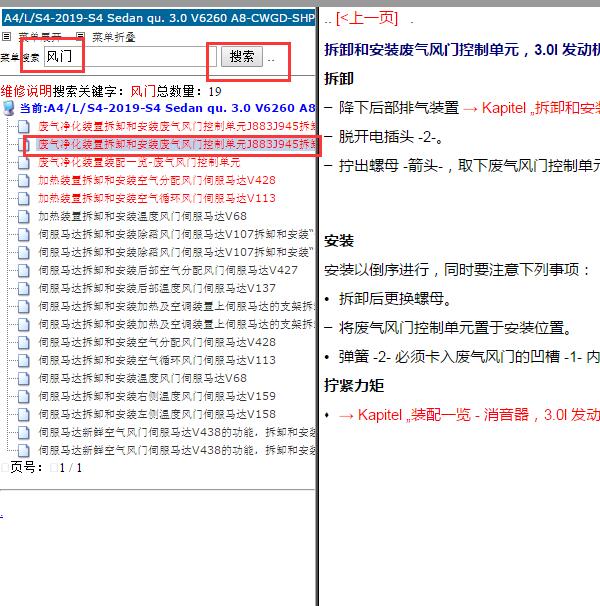Image resolution: width=600 pixels, height=606 pixels.
Task: Click the icon beside 菜单展开
Action: coord(7,37)
